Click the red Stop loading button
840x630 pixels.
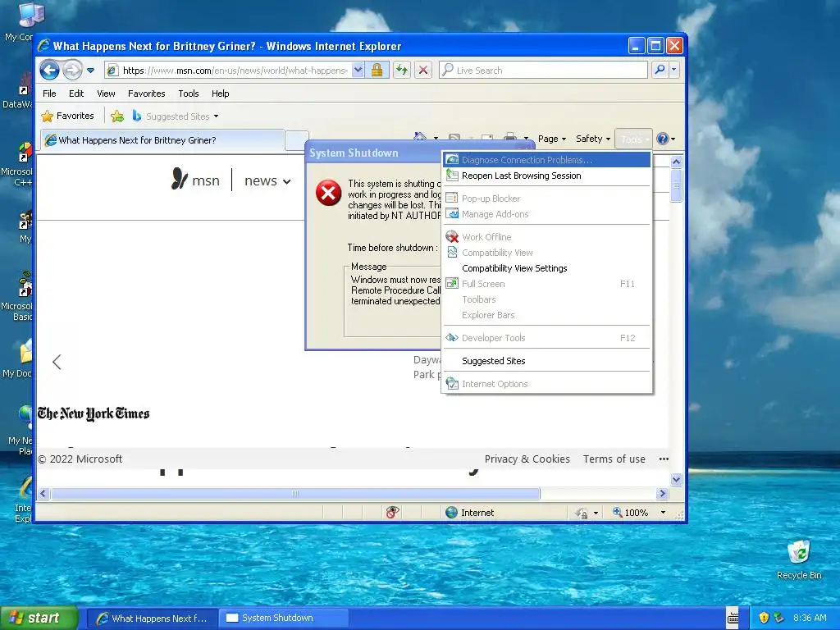[423, 71]
